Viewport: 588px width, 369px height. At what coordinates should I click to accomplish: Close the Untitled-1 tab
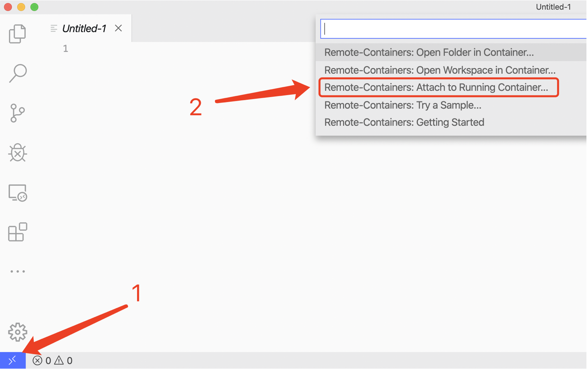[118, 28]
